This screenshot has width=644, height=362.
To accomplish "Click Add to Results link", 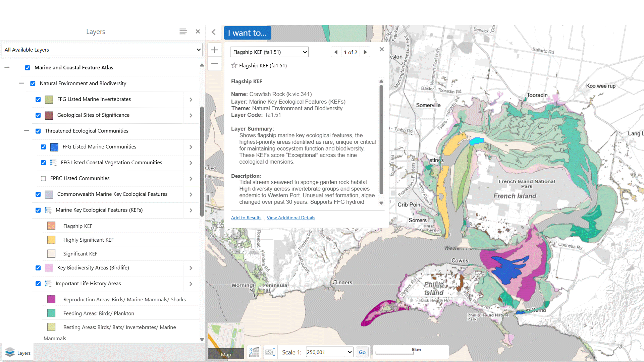I will [x=246, y=218].
